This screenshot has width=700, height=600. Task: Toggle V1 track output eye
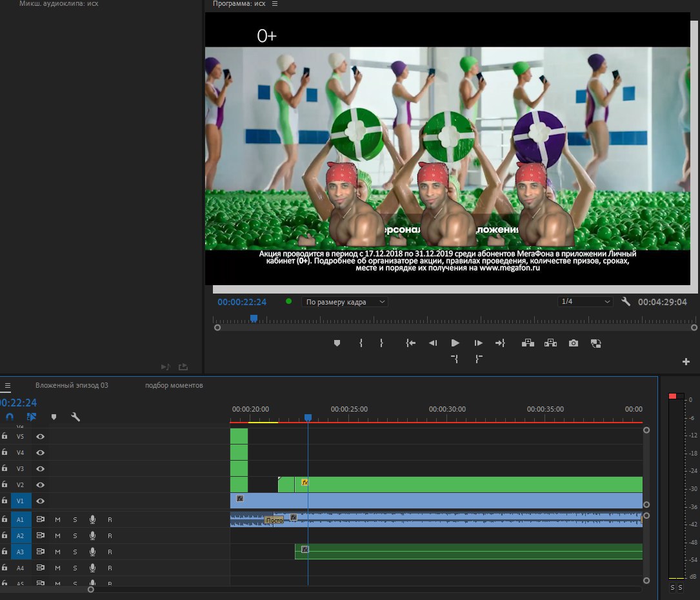click(x=40, y=501)
